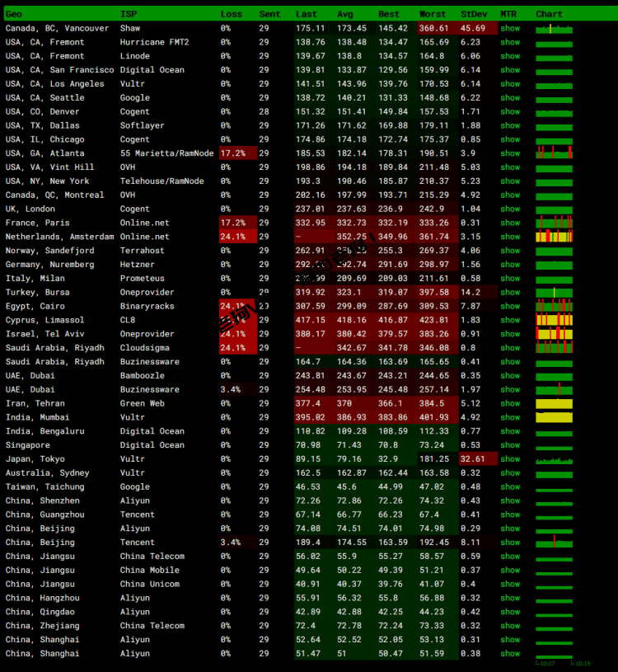Open the chart thumbnail for Iran, Tehran
618x672 pixels.
pyautogui.click(x=555, y=403)
